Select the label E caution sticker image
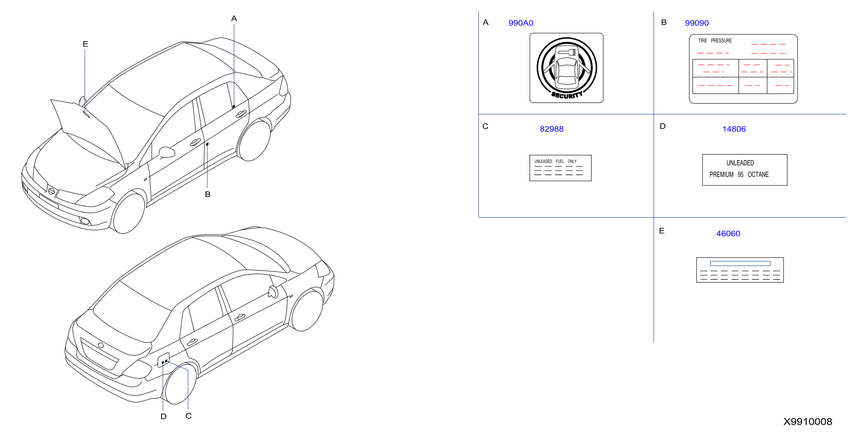868x436 pixels. coord(740,270)
